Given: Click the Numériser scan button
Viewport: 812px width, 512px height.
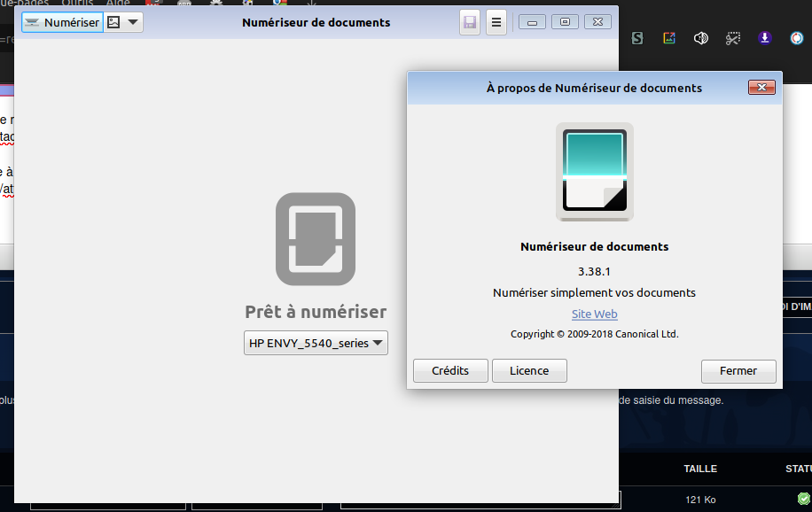Looking at the screenshot, I should (x=62, y=22).
